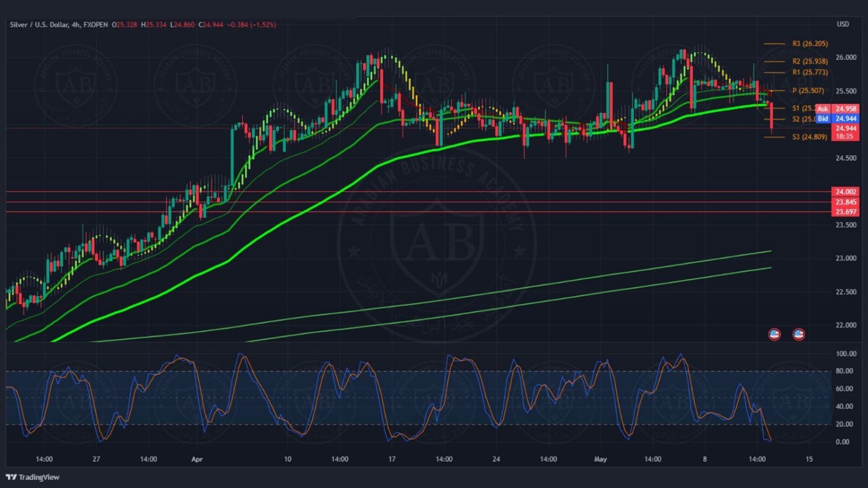Select the S2 pivot label
Screen dimensions: 868x488
pos(803,119)
